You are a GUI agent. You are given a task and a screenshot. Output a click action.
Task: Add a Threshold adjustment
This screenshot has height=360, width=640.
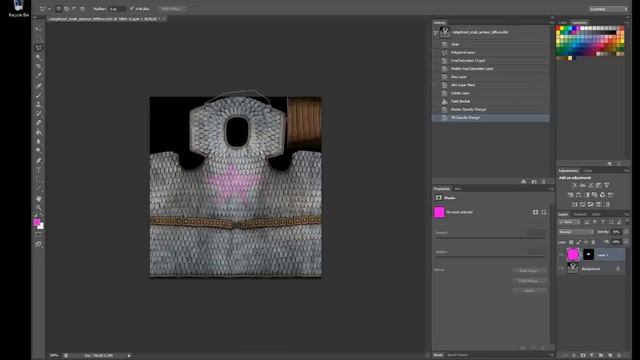pyautogui.click(x=591, y=204)
